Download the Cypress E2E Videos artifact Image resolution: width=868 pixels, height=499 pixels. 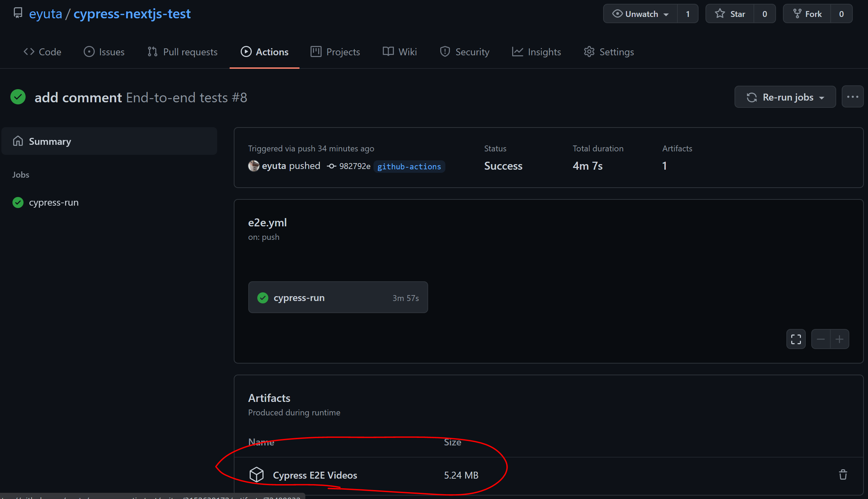click(315, 475)
